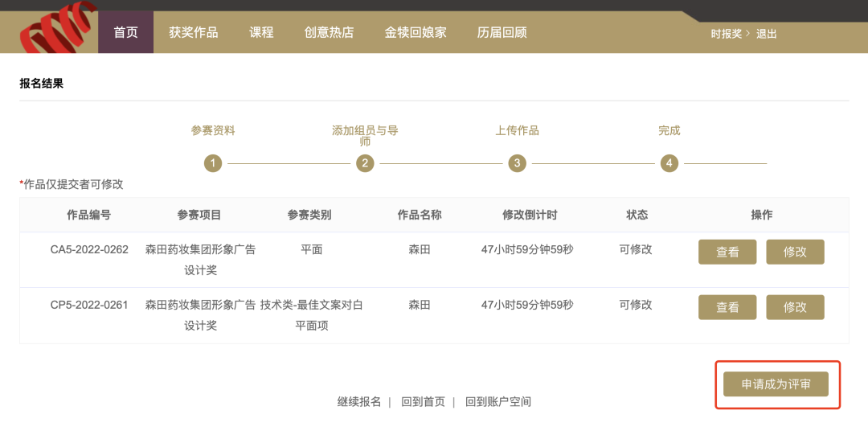Open 历届回顾 navigation item

click(502, 32)
